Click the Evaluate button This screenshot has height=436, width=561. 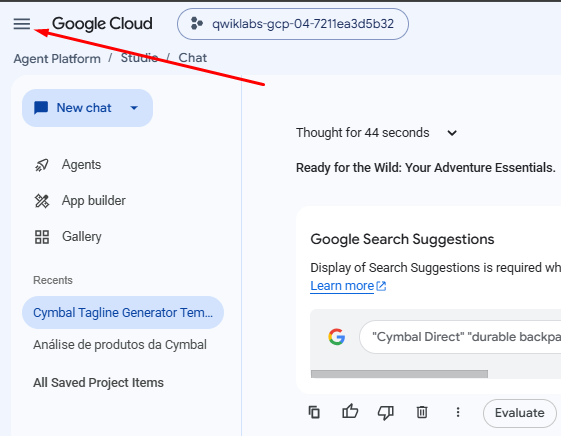(519, 413)
